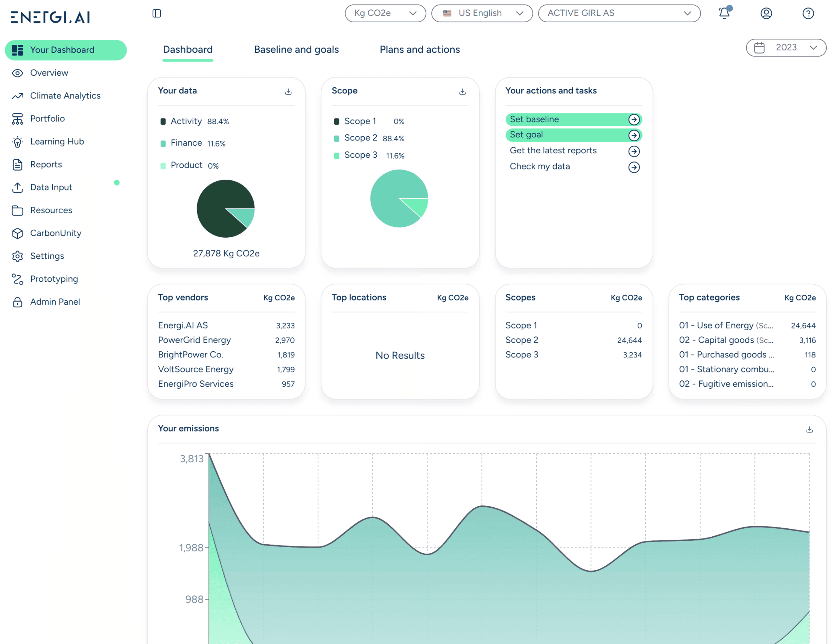Select Get the latest reports
The height and width of the screenshot is (644, 840).
[553, 150]
